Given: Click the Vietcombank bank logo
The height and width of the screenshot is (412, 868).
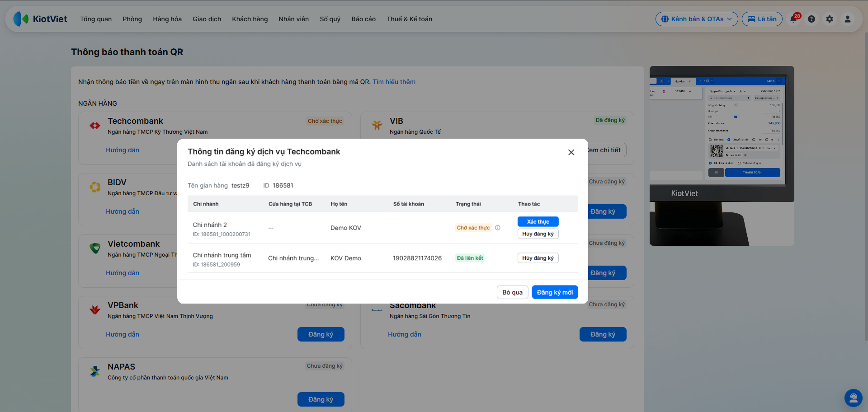Looking at the screenshot, I should click(95, 248).
